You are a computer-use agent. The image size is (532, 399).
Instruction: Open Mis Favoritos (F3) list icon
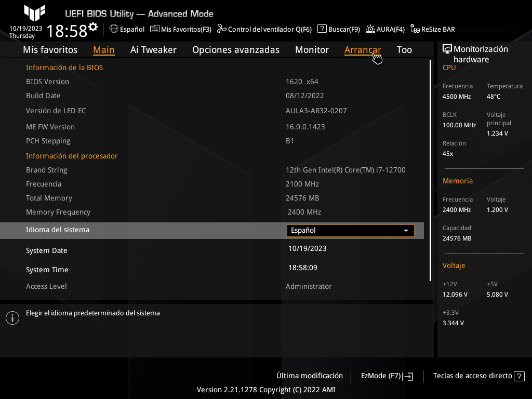pos(154,29)
